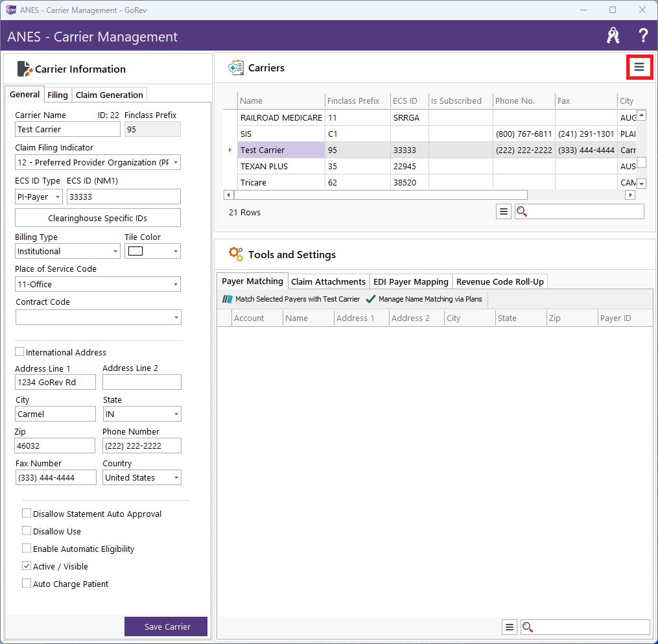Click Is Subscribed column header
The width and height of the screenshot is (658, 644).
(460, 101)
